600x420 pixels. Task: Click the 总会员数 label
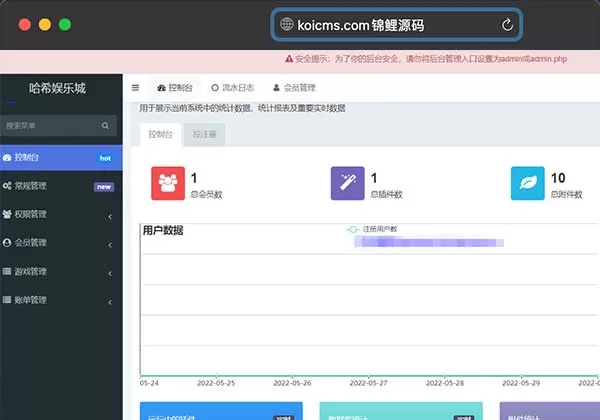pos(206,194)
